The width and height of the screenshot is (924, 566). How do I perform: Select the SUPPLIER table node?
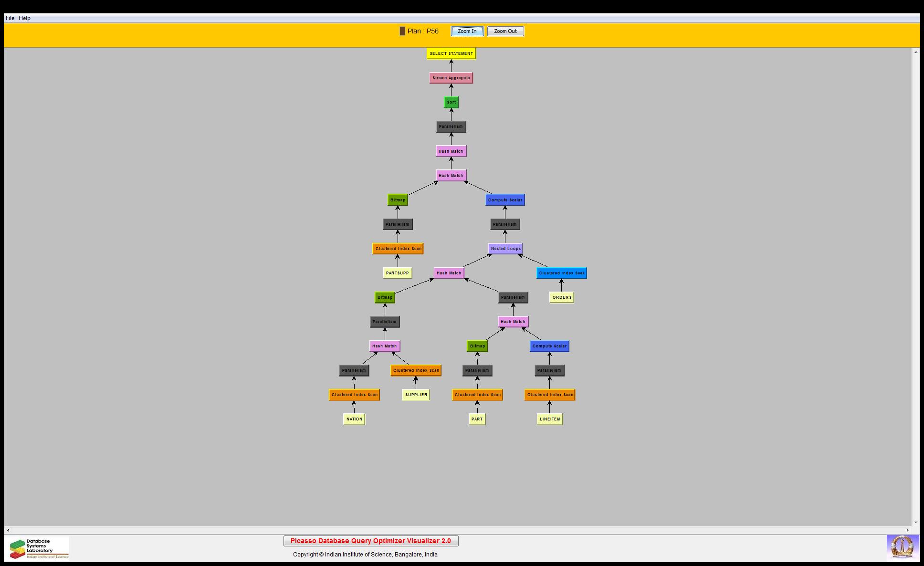click(416, 395)
